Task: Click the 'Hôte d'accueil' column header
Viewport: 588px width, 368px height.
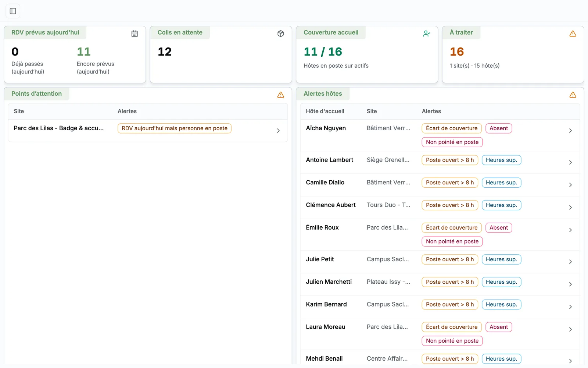Action: click(x=325, y=111)
